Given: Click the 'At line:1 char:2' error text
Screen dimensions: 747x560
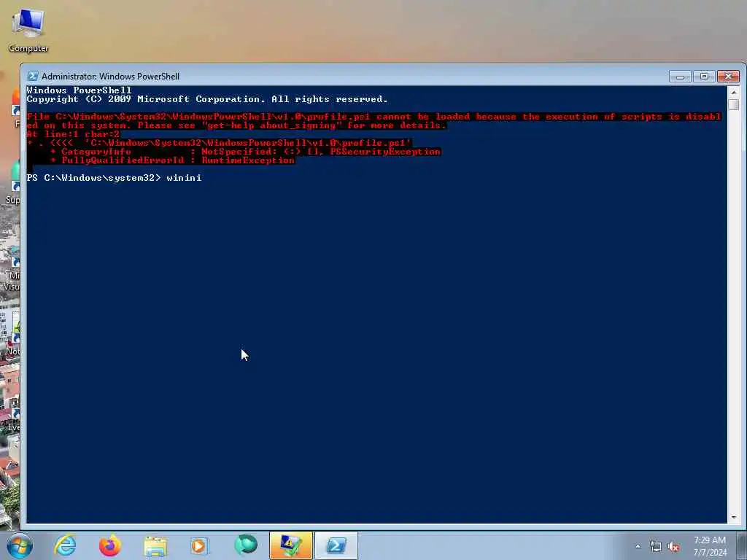Looking at the screenshot, I should point(73,134).
